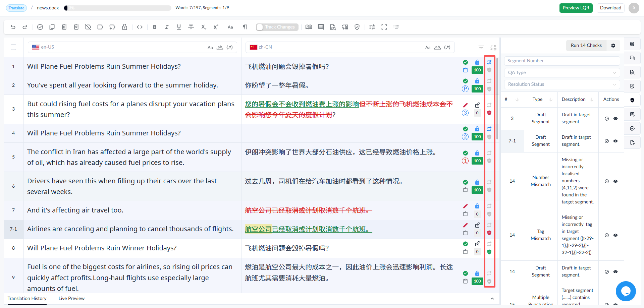Click the Translate breadcrumb tag
Image resolution: width=644 pixels, height=308 pixels.
tap(16, 8)
